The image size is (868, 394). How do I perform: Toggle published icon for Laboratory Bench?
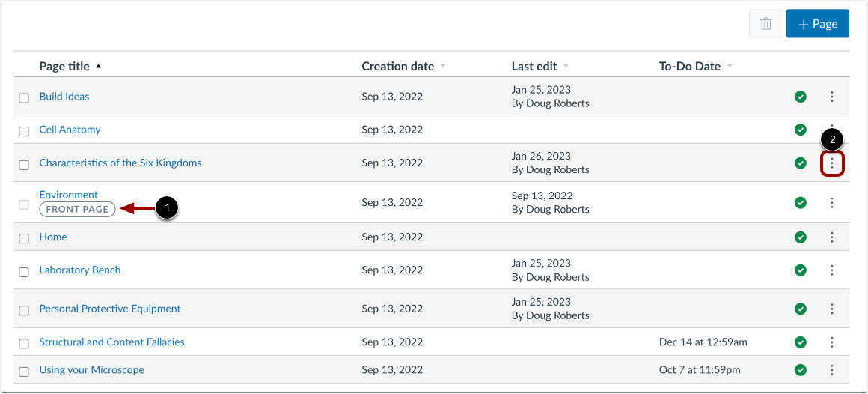[x=801, y=270]
